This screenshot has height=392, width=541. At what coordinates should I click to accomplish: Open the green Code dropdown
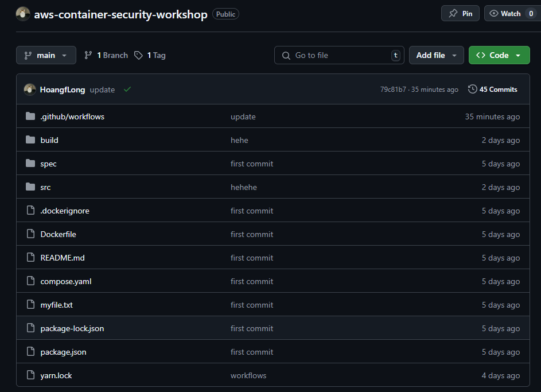[x=499, y=55]
